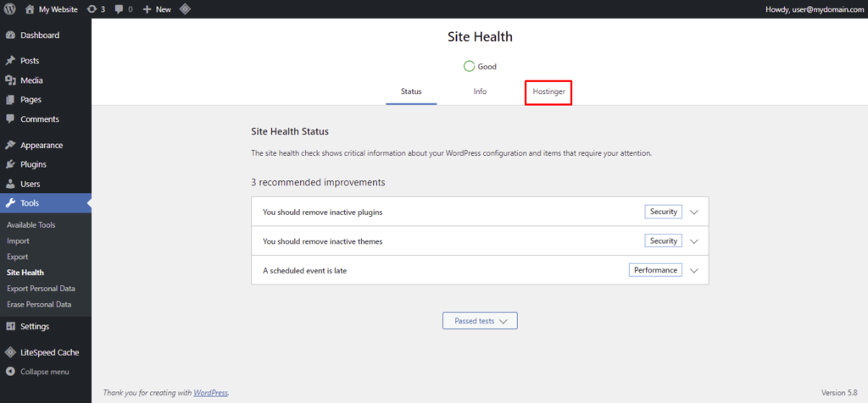Open the Appearance menu
Image resolution: width=868 pixels, height=403 pixels.
point(41,145)
